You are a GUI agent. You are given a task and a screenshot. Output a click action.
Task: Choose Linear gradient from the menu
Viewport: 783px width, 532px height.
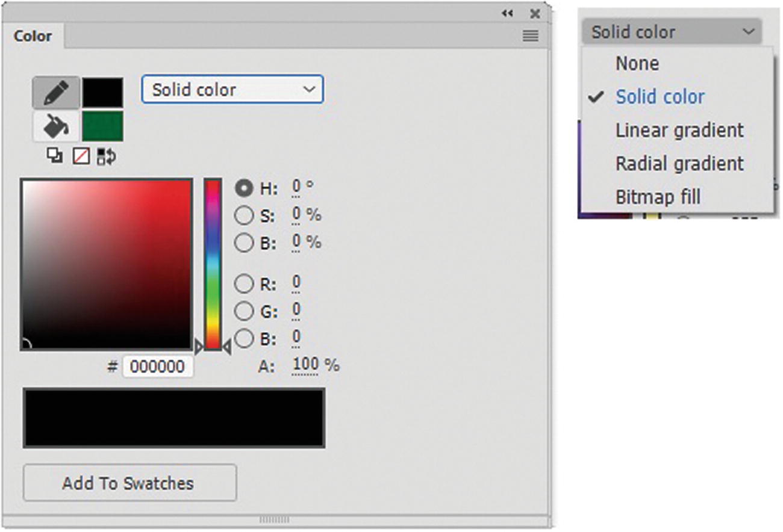point(679,130)
